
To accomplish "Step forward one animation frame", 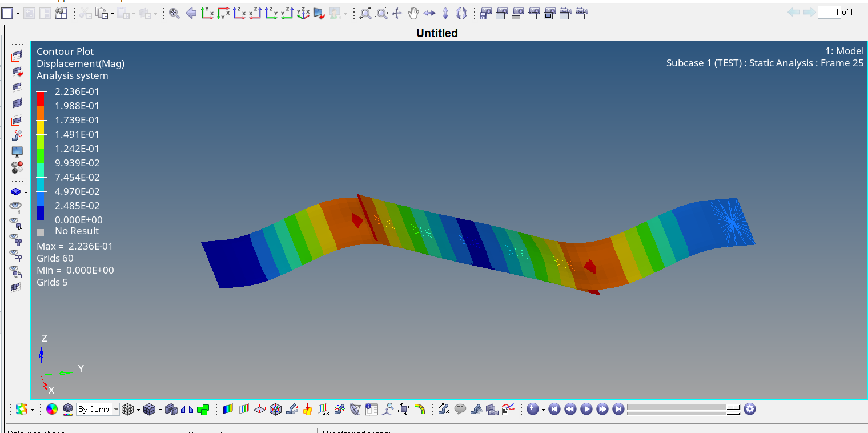I will [x=602, y=409].
